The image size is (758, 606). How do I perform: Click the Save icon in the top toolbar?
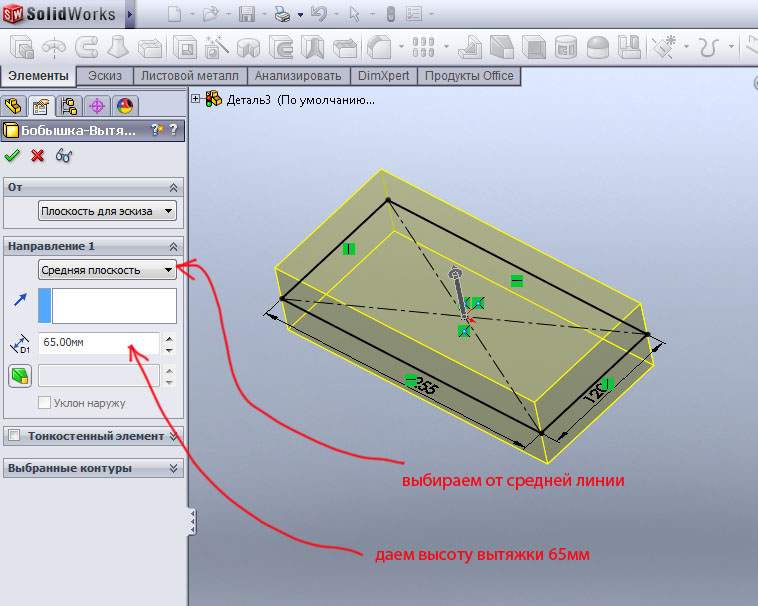(246, 14)
